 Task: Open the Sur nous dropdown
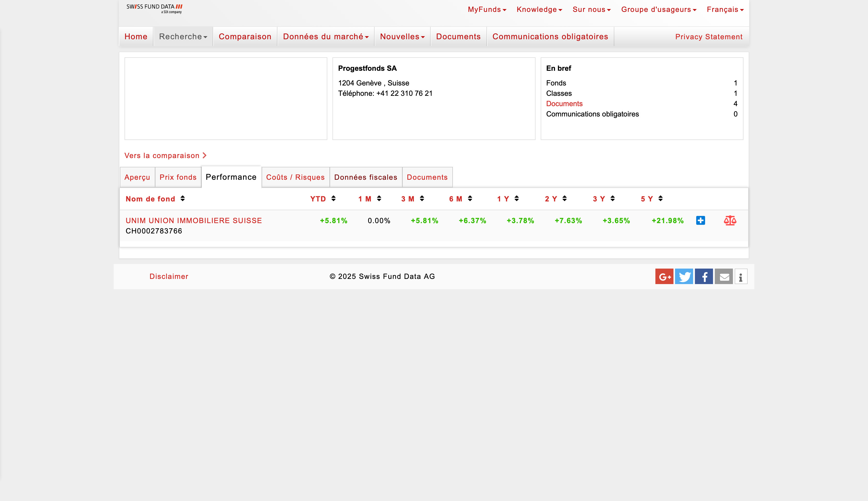(x=592, y=10)
